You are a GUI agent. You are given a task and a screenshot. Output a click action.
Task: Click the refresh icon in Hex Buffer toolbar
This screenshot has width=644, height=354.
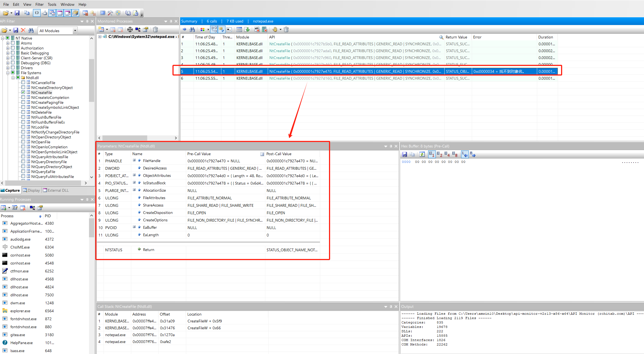pos(422,155)
